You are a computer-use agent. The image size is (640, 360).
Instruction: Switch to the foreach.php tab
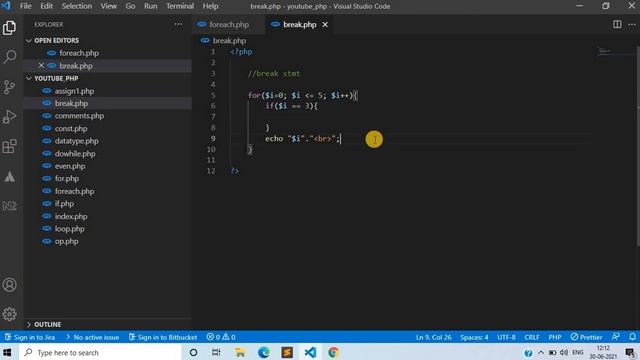click(x=229, y=24)
